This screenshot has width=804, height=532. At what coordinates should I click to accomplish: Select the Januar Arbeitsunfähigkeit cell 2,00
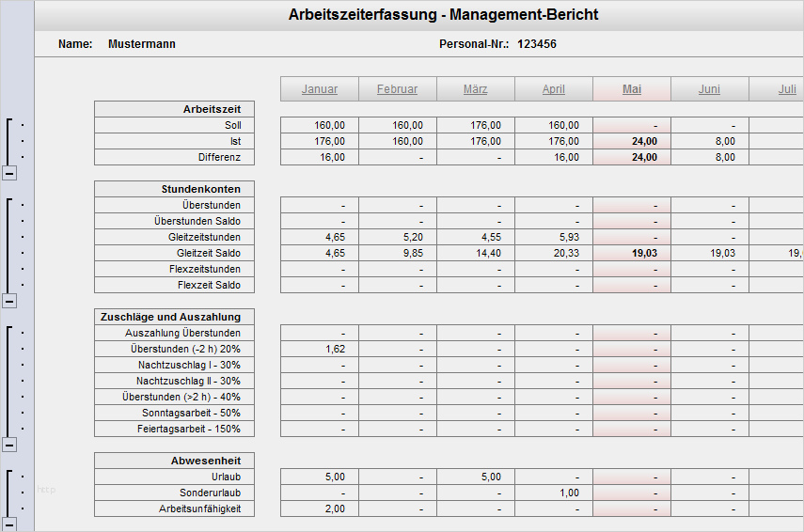(320, 509)
